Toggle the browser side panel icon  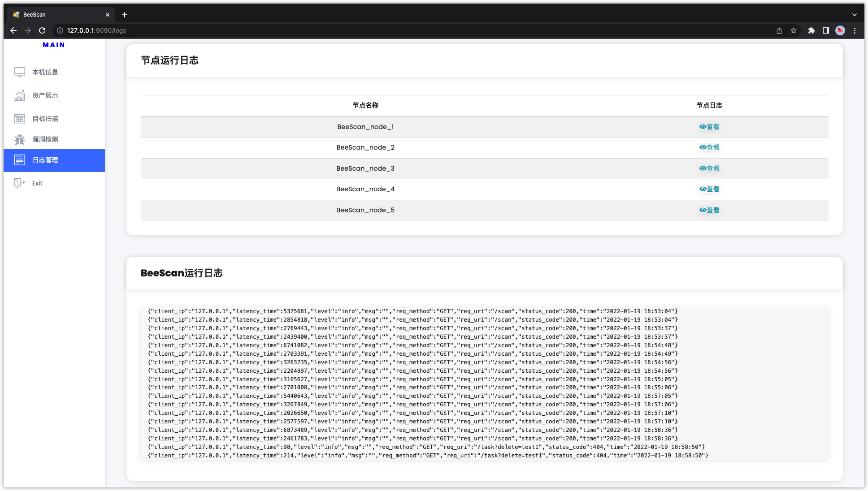click(825, 30)
